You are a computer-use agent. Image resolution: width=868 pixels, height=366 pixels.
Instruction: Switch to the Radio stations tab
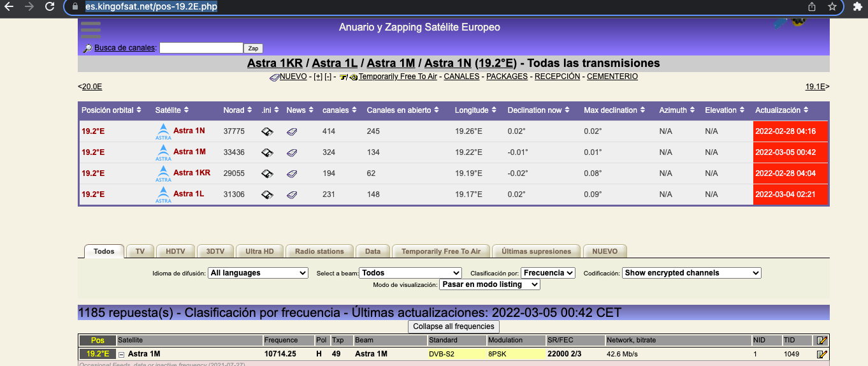[x=319, y=251]
